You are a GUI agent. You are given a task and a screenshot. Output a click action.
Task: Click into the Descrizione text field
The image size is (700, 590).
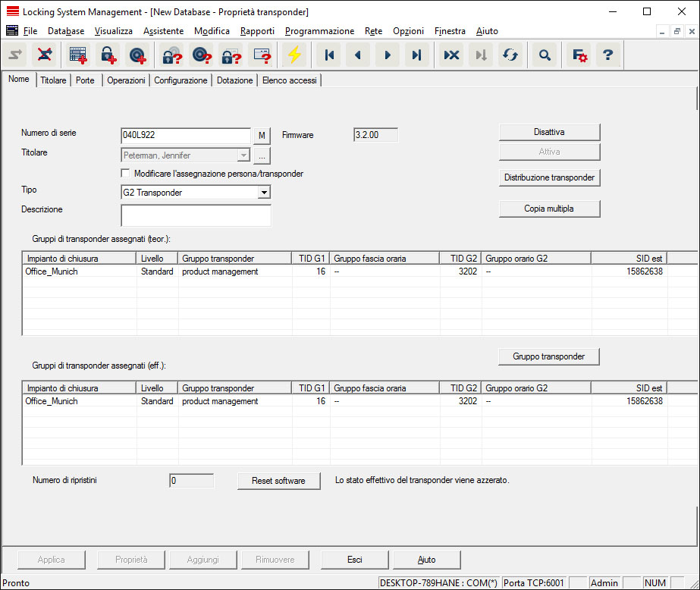tap(196, 215)
